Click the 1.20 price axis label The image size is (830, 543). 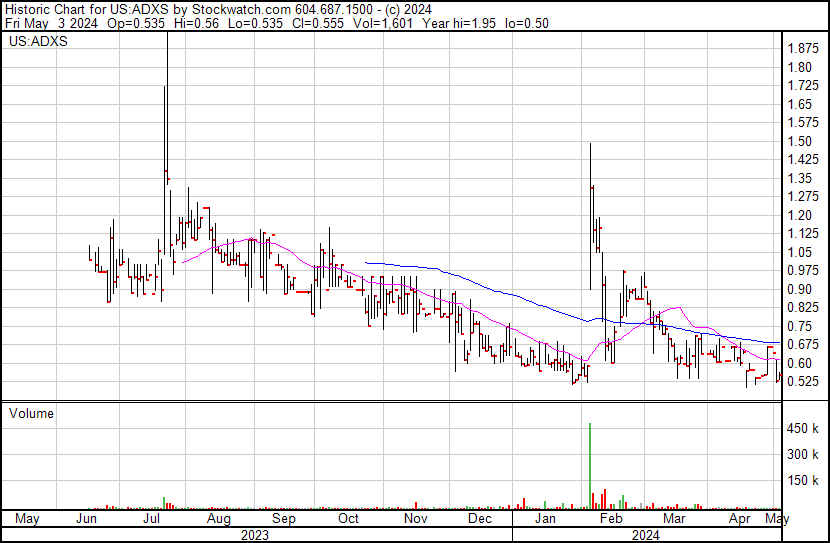799,215
